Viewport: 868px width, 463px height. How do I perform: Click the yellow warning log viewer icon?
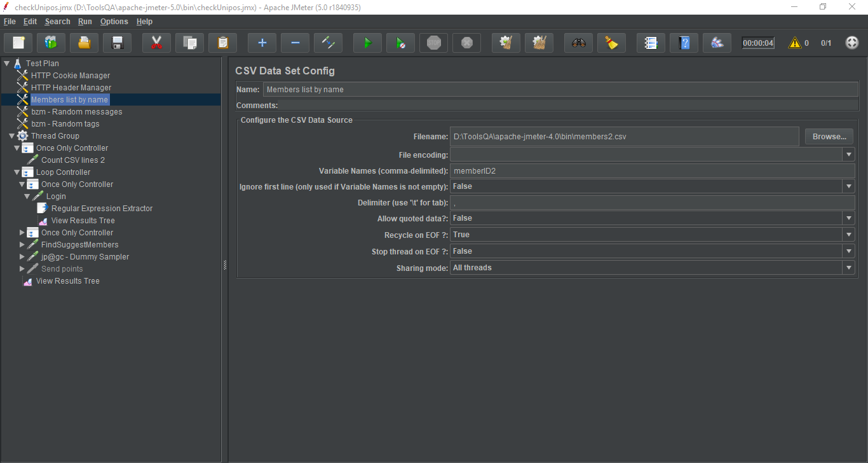[x=794, y=43]
